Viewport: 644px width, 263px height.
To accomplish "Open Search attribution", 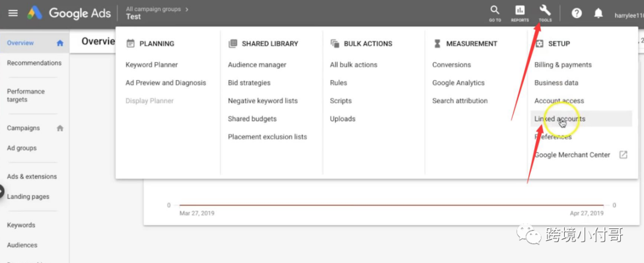I will coord(460,101).
